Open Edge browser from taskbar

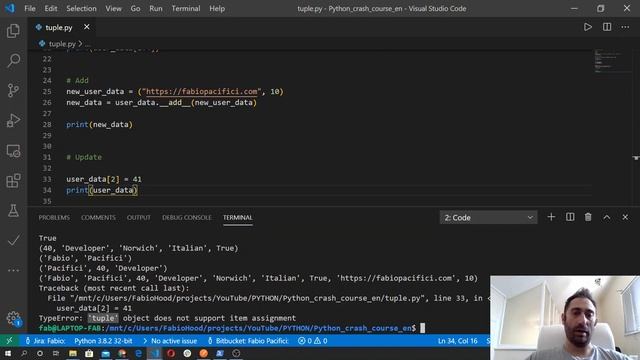pos(138,353)
